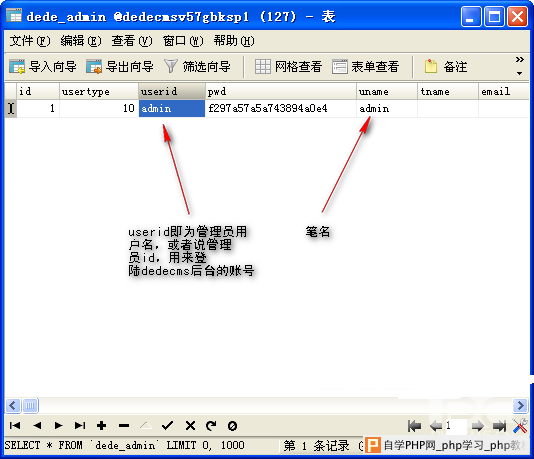Apply changes with checkmark icon
The width and height of the screenshot is (534, 459).
coord(168,426)
